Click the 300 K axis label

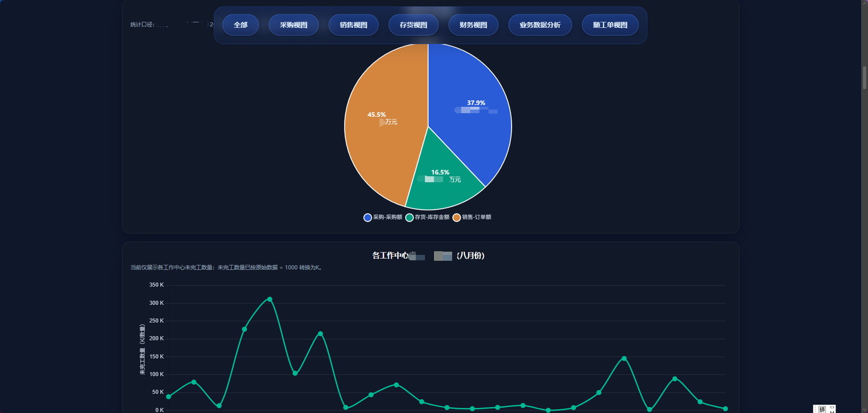pos(156,303)
